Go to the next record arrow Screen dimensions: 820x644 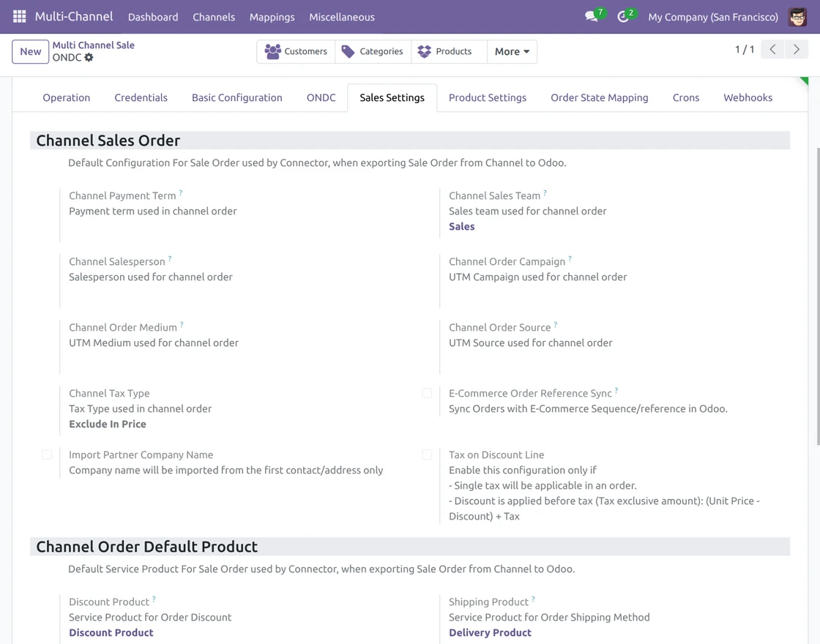[x=797, y=50]
